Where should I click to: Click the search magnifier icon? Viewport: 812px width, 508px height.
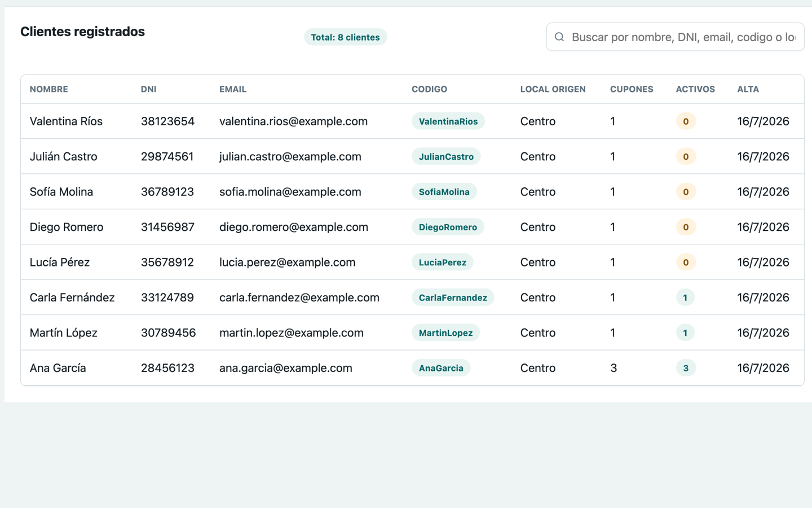[559, 37]
